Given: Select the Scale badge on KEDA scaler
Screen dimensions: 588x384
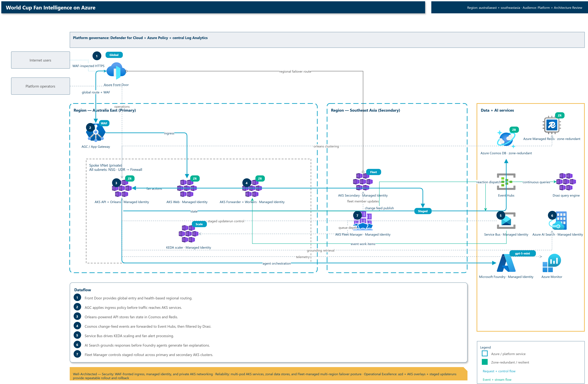Looking at the screenshot, I should click(x=199, y=224).
